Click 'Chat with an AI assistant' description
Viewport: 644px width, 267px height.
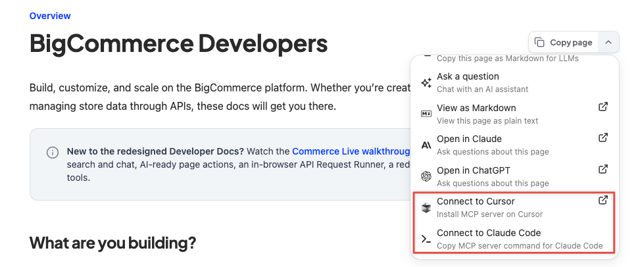pos(483,89)
